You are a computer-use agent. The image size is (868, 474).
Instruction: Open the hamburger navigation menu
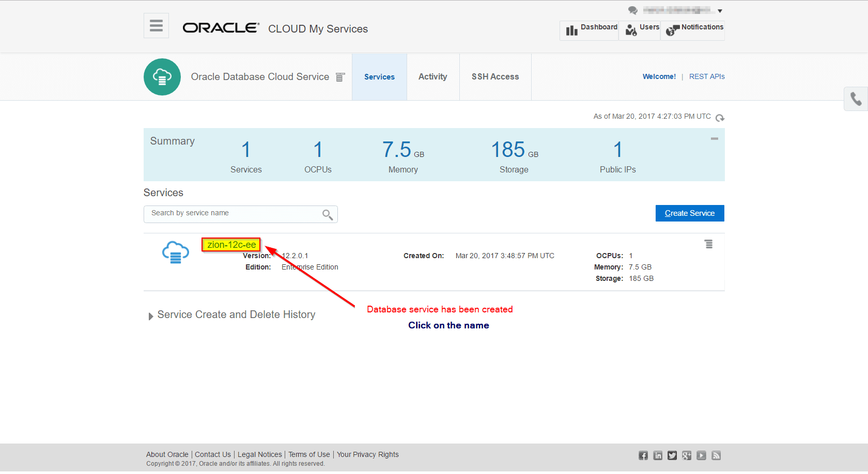tap(156, 26)
